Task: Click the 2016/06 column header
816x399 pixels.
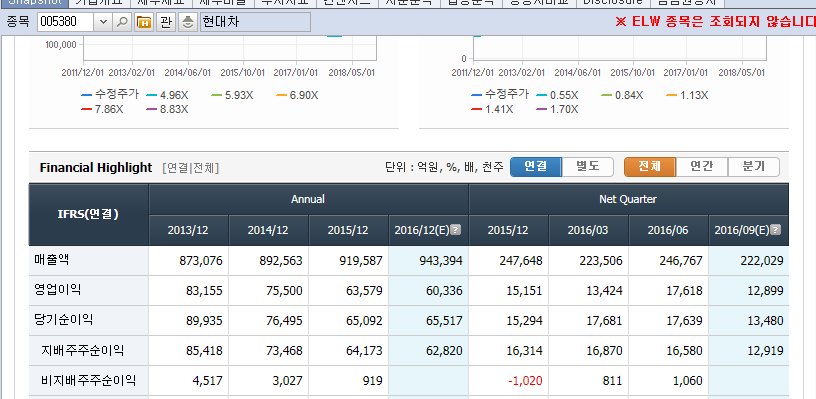Action: coord(668,230)
